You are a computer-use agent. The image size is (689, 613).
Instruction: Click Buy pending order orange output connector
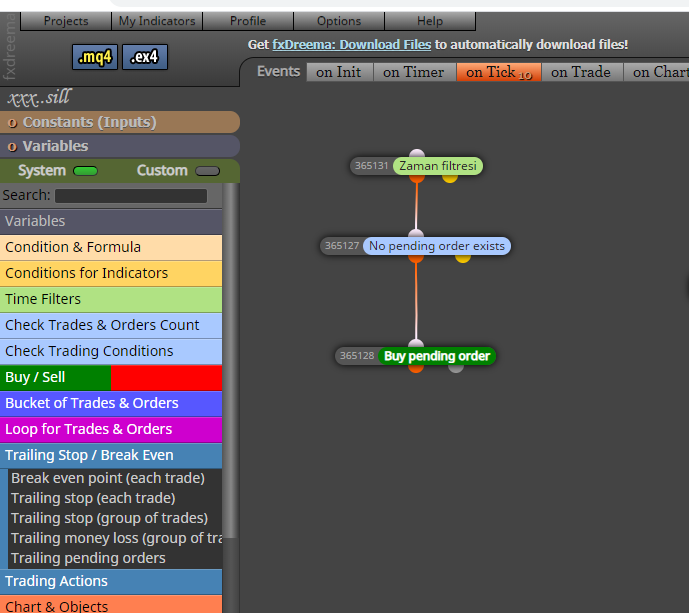tap(416, 369)
